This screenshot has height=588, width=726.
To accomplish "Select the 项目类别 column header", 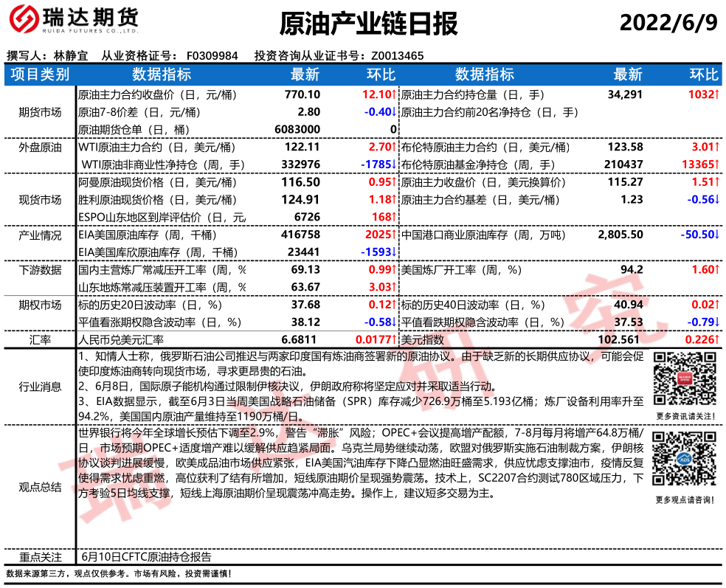I will (40, 74).
